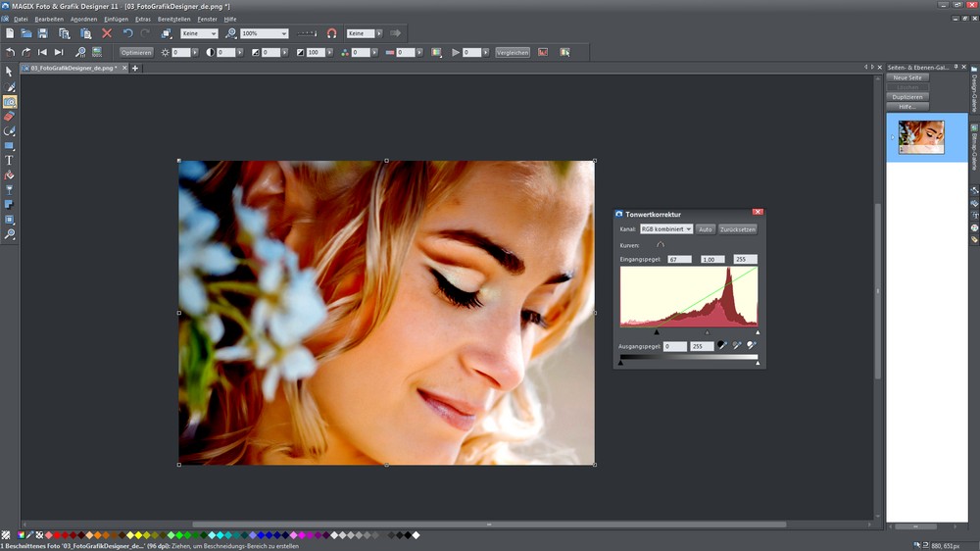Open the Kanal RGB kombiniert dropdown
This screenshot has height=551, width=980.
(x=665, y=229)
